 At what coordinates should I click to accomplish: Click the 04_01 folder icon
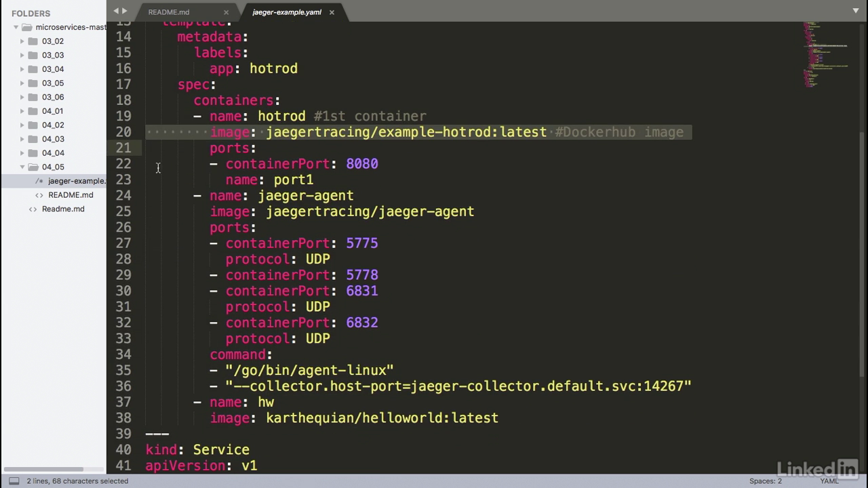pyautogui.click(x=33, y=111)
